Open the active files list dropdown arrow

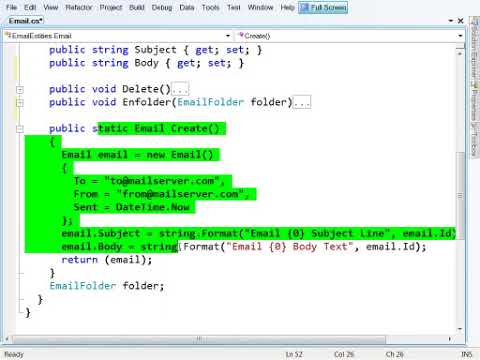tap(451, 21)
